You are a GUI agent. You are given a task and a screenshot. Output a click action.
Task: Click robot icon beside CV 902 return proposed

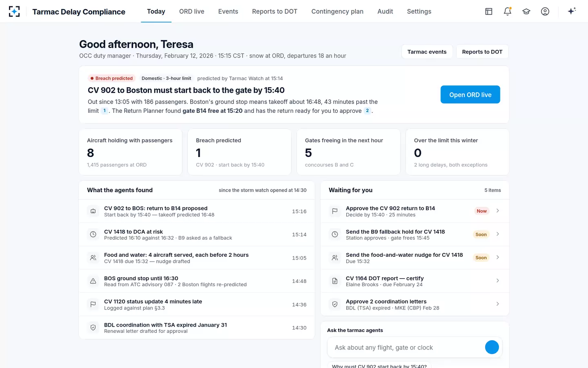(x=93, y=211)
